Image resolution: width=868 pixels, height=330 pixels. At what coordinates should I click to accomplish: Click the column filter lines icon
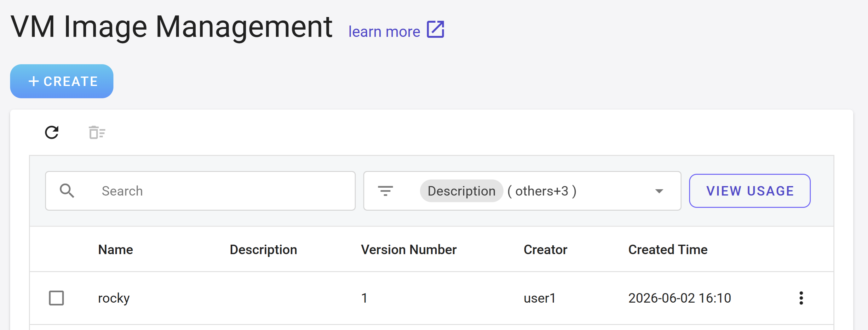click(x=385, y=191)
